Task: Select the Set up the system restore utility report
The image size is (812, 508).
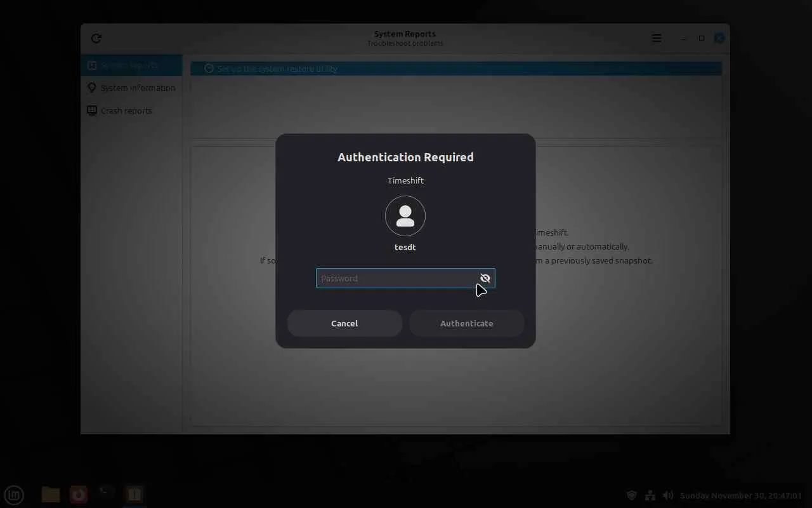Action: (x=456, y=69)
